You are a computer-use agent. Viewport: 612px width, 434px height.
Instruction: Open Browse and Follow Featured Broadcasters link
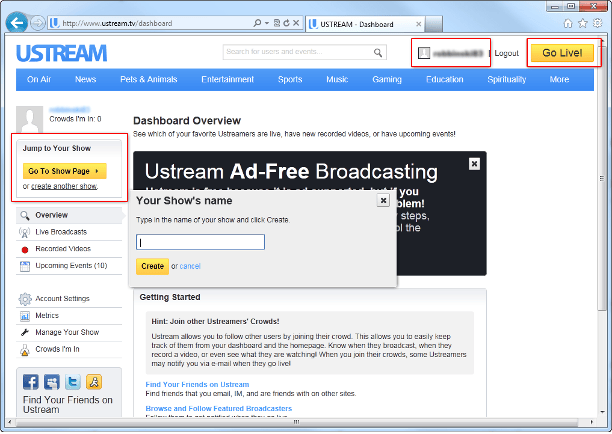219,409
